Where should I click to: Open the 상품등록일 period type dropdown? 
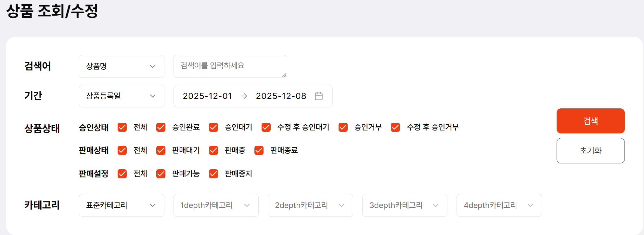click(x=122, y=96)
